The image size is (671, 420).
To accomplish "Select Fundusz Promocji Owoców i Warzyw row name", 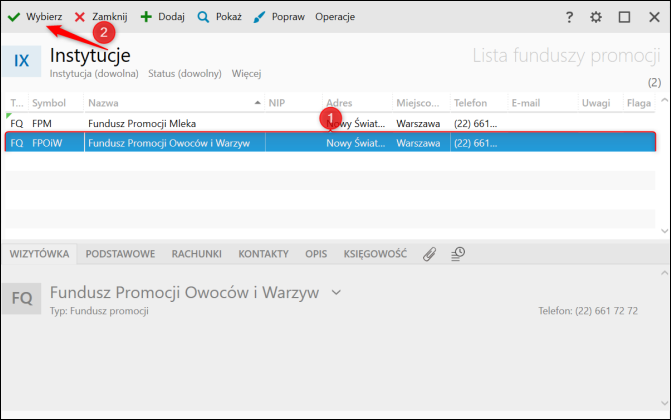I will (169, 143).
